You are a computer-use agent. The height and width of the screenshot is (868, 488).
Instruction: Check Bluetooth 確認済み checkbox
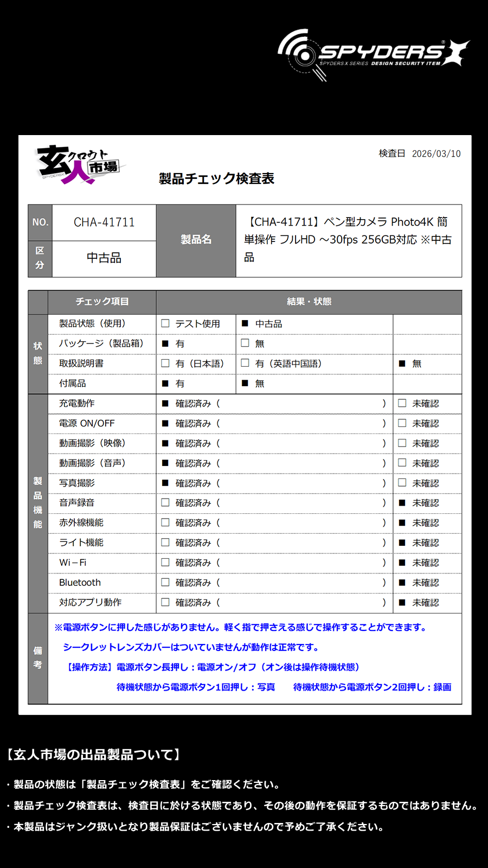coord(165,582)
